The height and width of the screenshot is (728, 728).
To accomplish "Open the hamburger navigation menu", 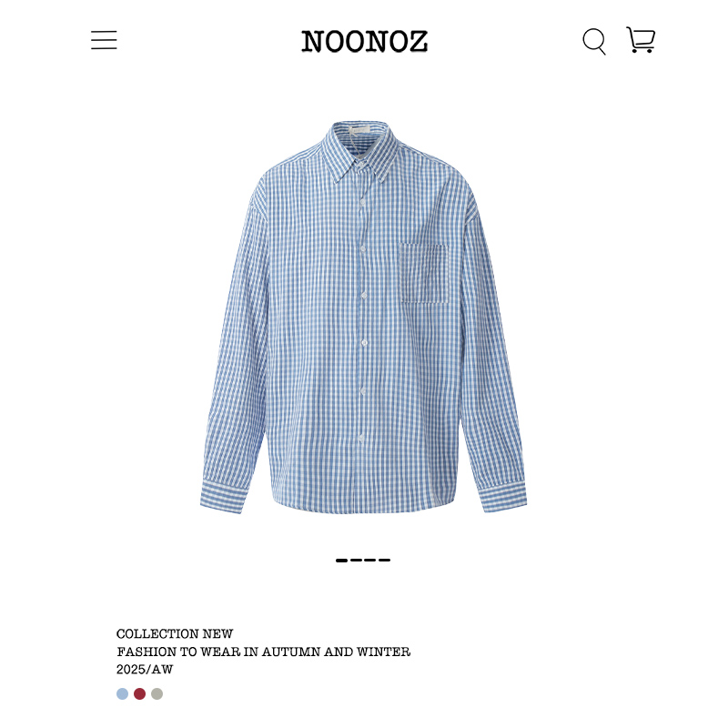I will click(x=104, y=40).
